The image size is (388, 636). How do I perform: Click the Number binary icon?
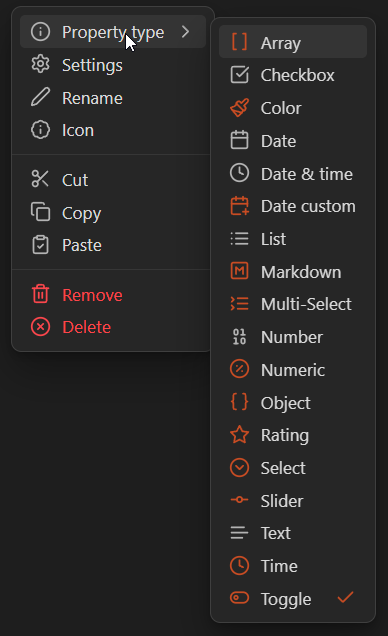point(239,337)
